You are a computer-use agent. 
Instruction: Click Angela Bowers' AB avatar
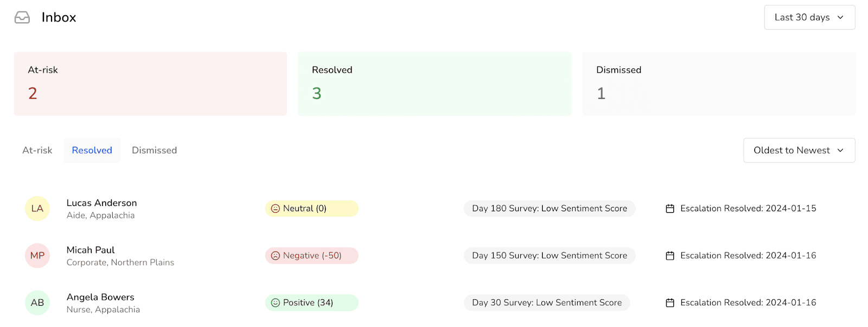37,303
